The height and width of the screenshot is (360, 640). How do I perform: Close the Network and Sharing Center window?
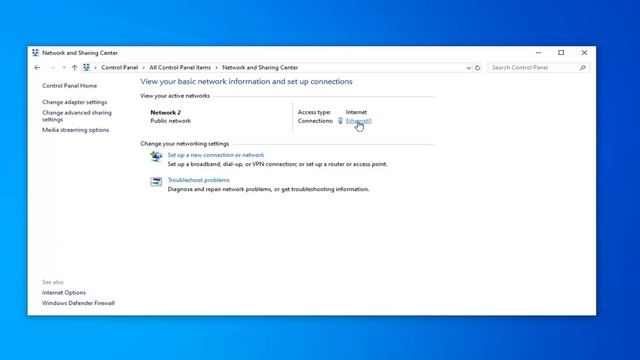click(x=584, y=53)
